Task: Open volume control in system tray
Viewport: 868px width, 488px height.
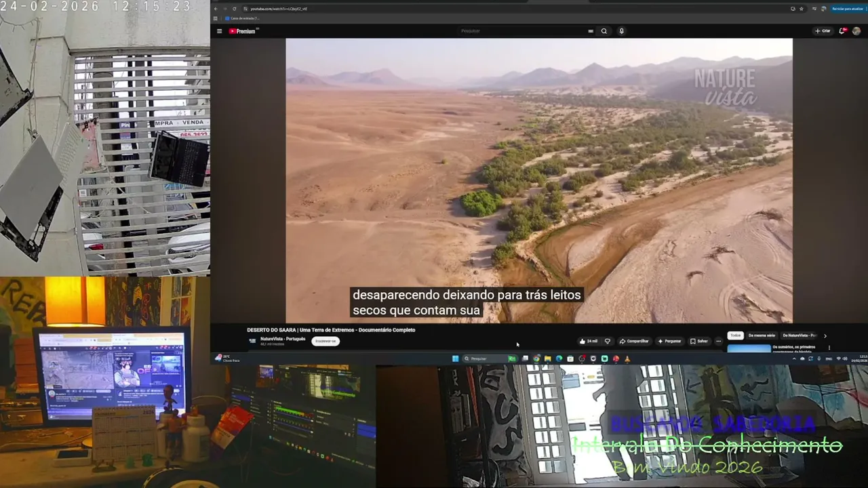Action: 845,359
